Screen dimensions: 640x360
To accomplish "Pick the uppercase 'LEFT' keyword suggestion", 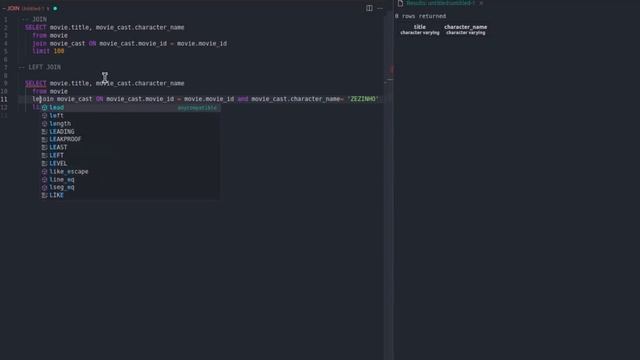I will tap(130, 156).
